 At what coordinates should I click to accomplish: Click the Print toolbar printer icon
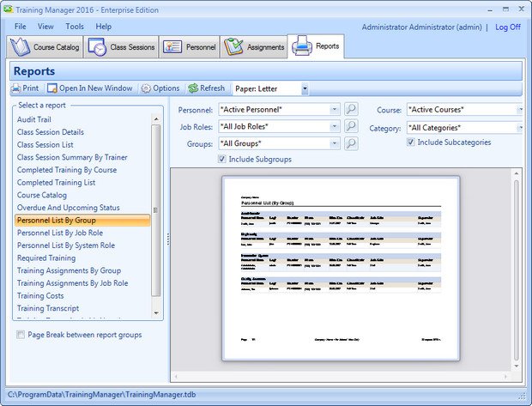tap(16, 88)
